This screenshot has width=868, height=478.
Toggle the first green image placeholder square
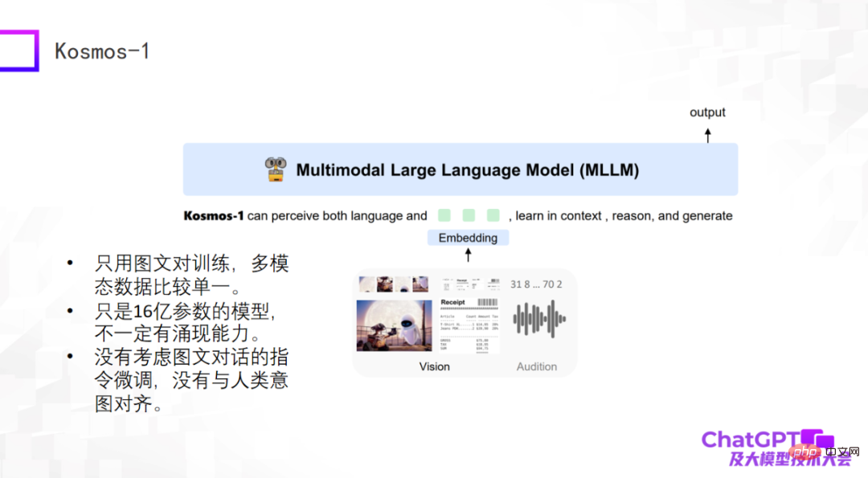point(444,215)
